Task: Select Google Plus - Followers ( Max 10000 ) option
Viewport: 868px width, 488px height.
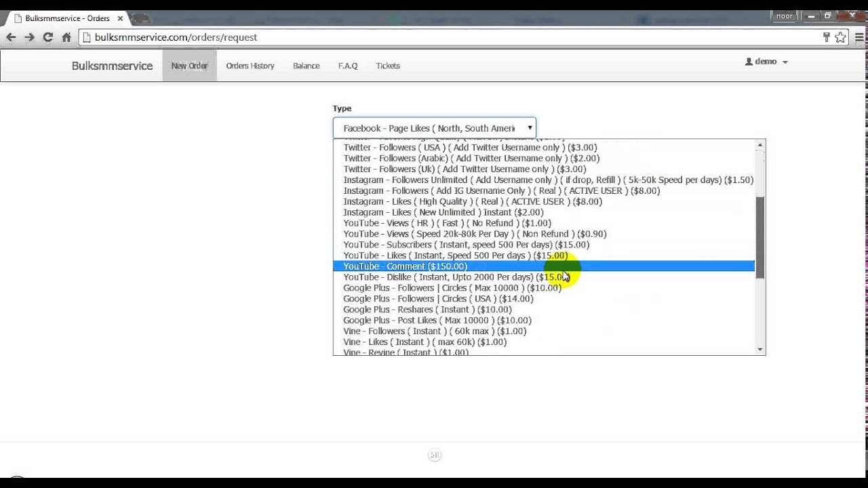Action: (544, 288)
